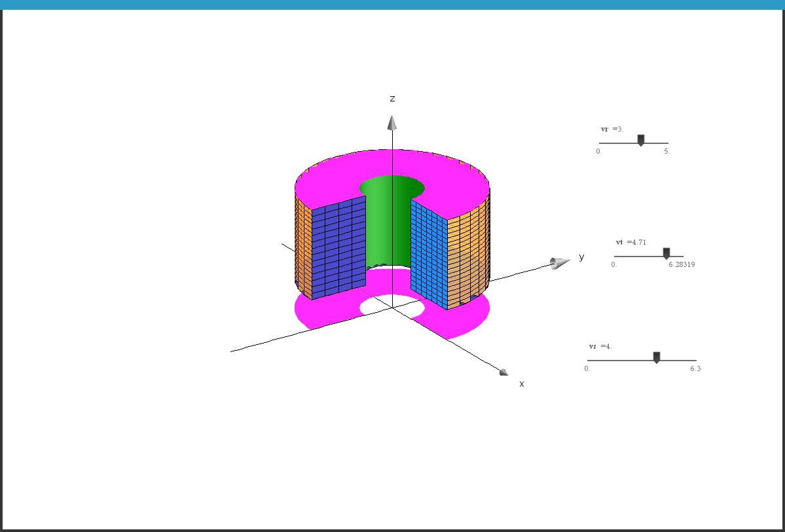Click the x axis label
The width and height of the screenshot is (785, 532).
522,384
